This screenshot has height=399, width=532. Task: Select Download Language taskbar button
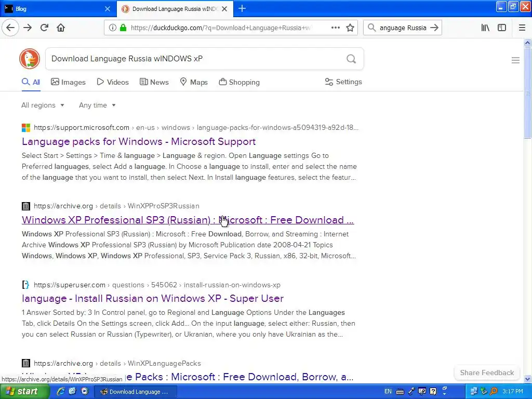click(x=135, y=392)
